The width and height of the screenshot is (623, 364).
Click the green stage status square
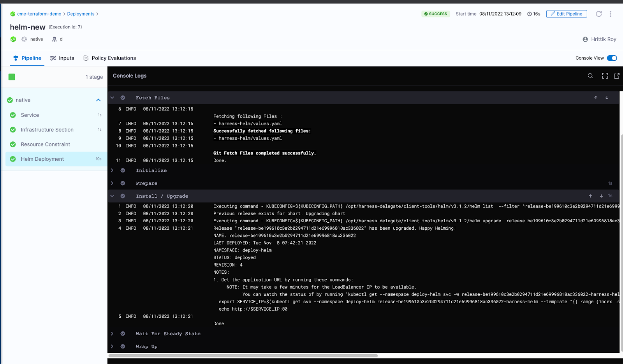[x=12, y=77]
